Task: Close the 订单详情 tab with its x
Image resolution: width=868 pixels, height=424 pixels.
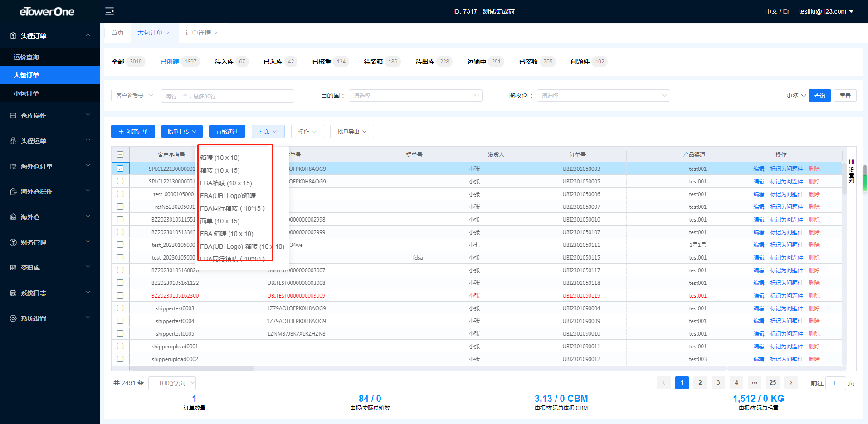Action: click(216, 33)
